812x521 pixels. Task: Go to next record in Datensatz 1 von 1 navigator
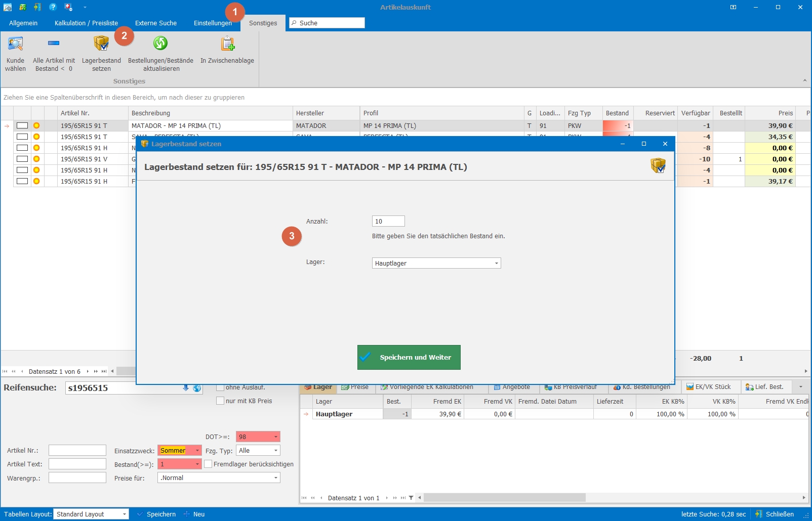coord(387,498)
